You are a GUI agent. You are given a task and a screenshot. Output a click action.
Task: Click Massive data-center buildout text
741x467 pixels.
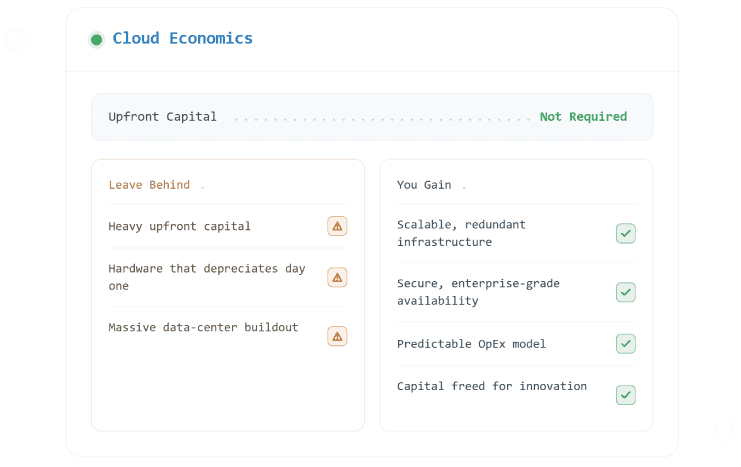(203, 327)
